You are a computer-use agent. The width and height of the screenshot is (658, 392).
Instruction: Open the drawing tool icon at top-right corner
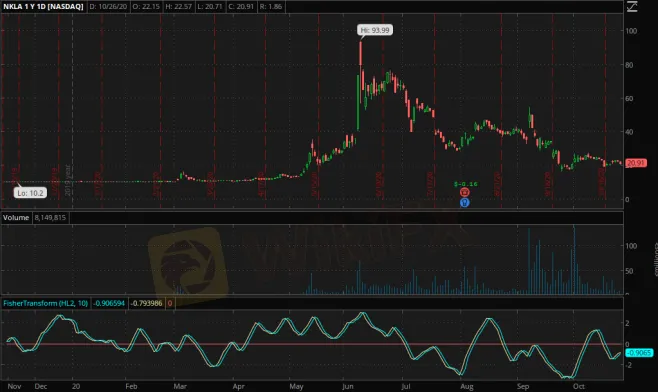point(632,6)
